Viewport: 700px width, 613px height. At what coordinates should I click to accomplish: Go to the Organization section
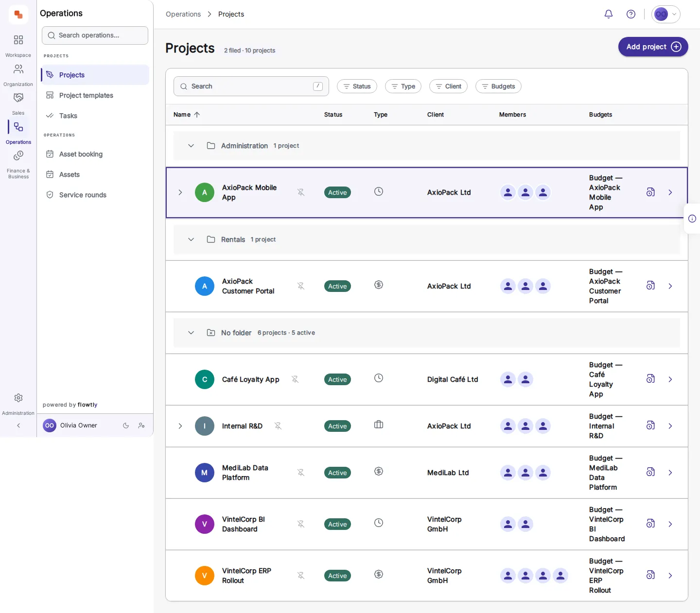tap(18, 69)
